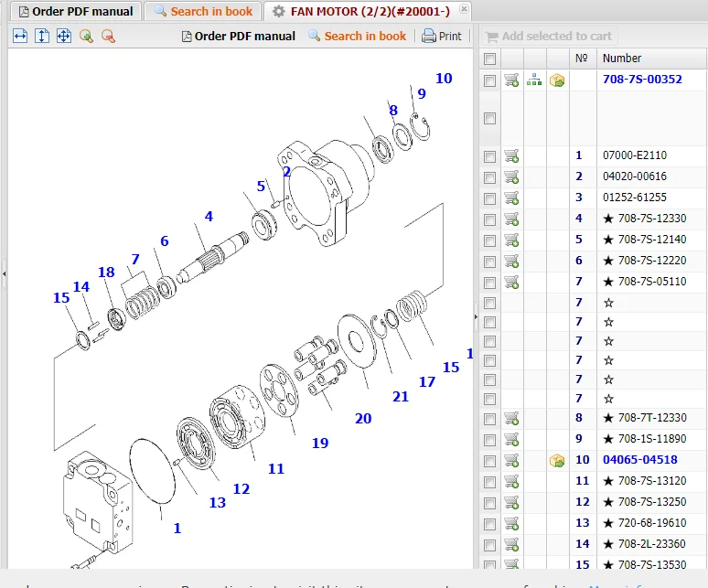The width and height of the screenshot is (708, 588).
Task: Switch to the Order PDF manual tab
Action: [77, 12]
